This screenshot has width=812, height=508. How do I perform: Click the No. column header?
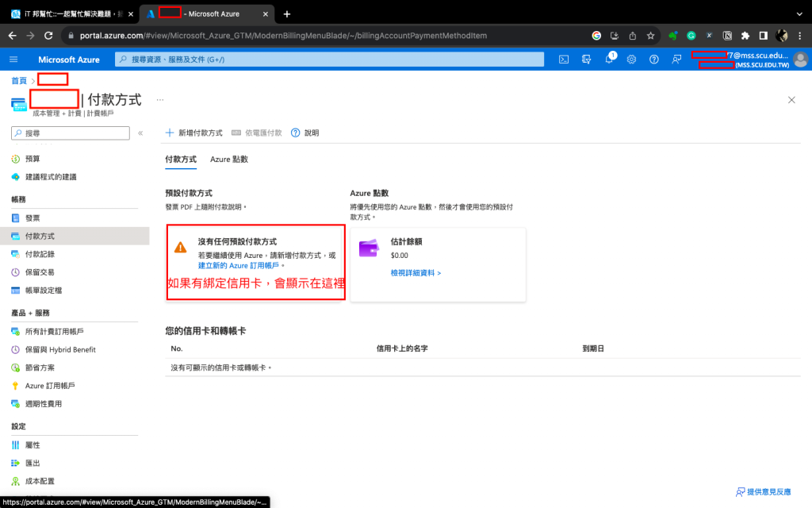click(x=177, y=349)
